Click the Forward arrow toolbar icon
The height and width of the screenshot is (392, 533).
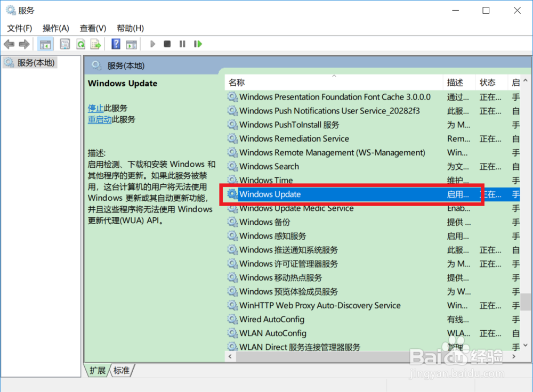tap(24, 44)
